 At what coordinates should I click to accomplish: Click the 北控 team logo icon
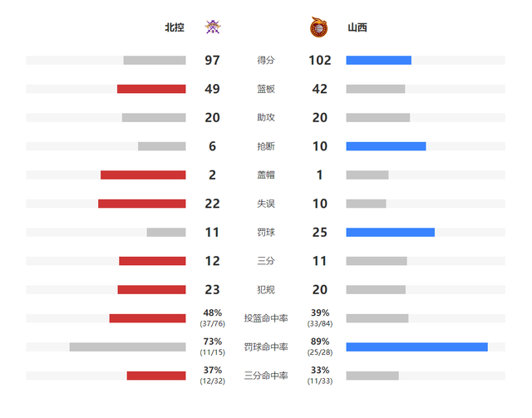tap(213, 27)
